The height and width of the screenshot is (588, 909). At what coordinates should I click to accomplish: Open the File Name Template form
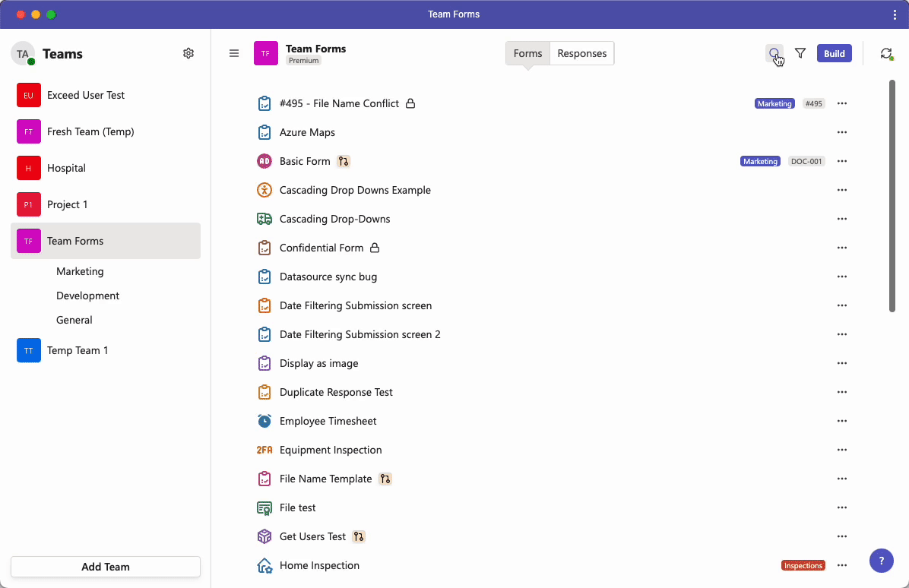click(x=326, y=479)
